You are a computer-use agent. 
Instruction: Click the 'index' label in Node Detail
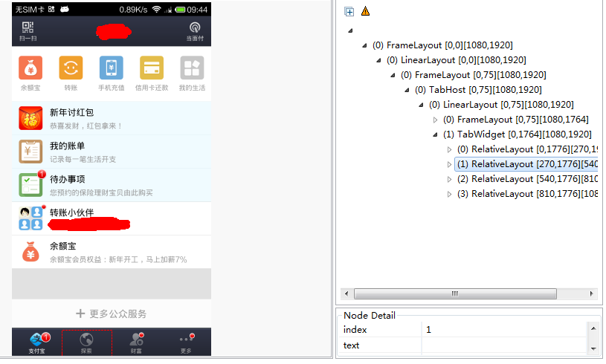click(x=355, y=330)
